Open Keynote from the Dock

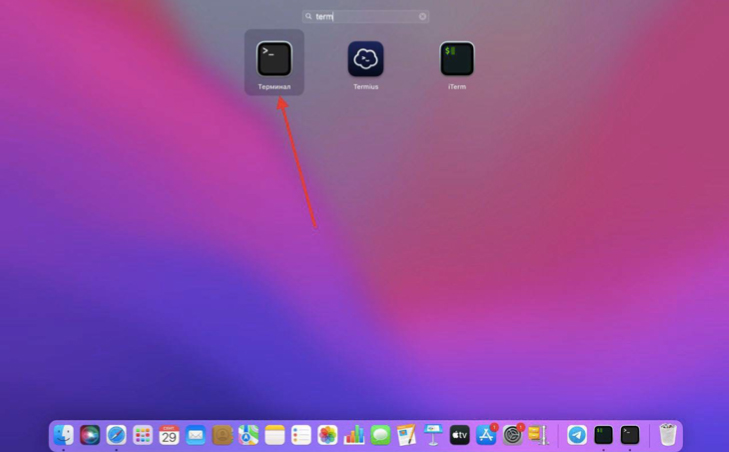point(433,435)
